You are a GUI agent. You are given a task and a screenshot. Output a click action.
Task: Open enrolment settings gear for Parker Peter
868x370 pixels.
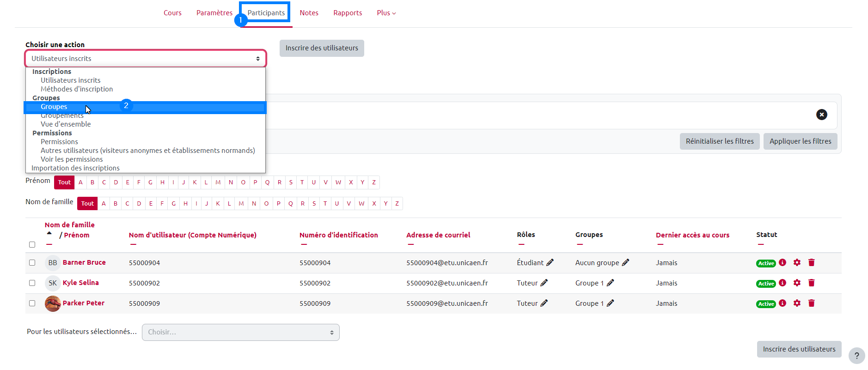[797, 303]
